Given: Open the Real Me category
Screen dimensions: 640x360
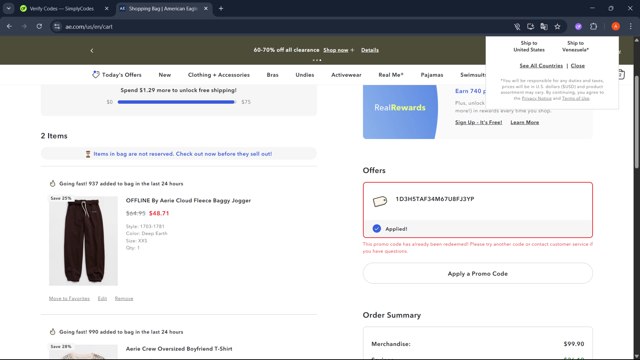Looking at the screenshot, I should point(391,75).
